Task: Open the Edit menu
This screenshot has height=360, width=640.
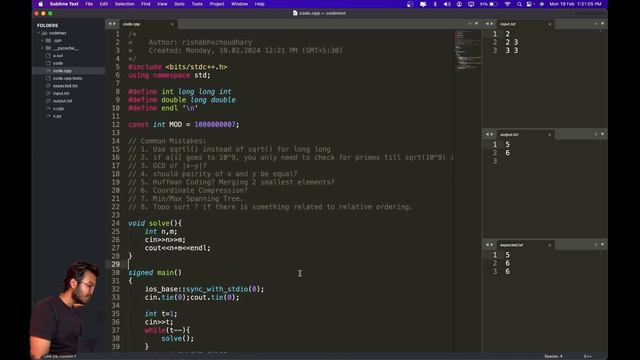Action: coord(104,4)
